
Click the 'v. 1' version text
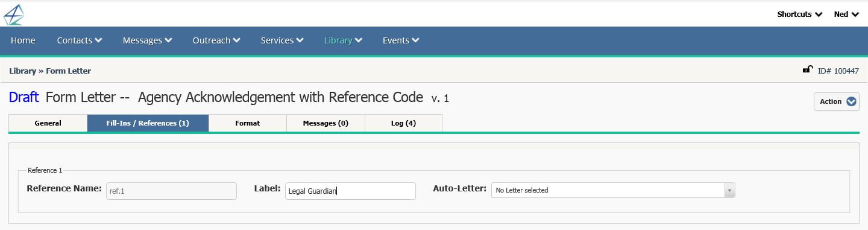tap(441, 98)
